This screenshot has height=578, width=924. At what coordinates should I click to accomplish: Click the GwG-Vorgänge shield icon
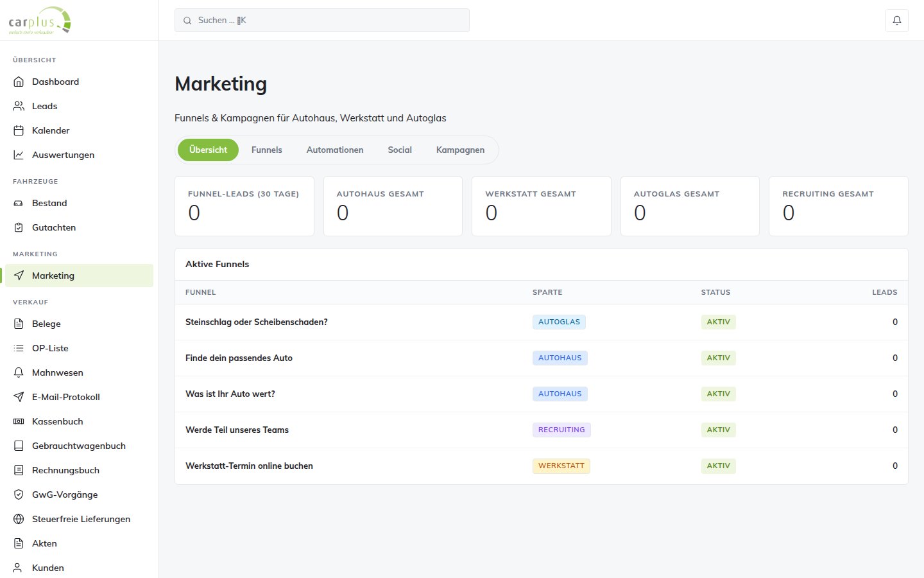(19, 495)
